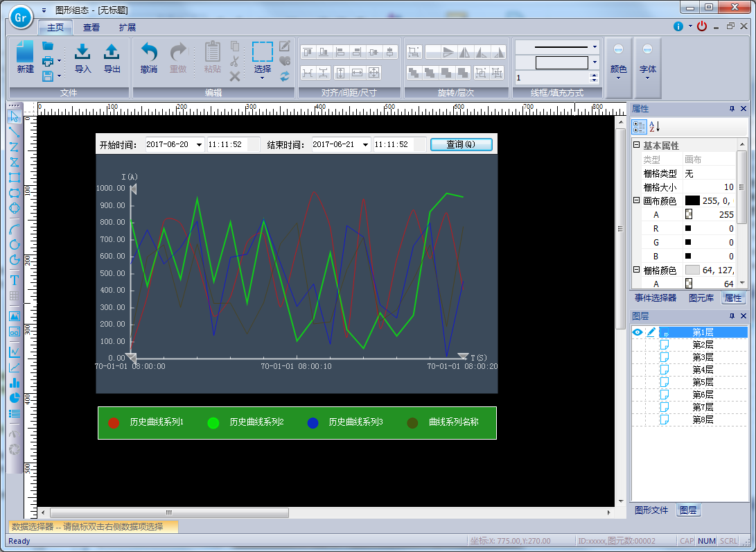This screenshot has width=756, height=552.
Task: Switch to the 扩展 ribbon tab
Action: click(x=128, y=28)
